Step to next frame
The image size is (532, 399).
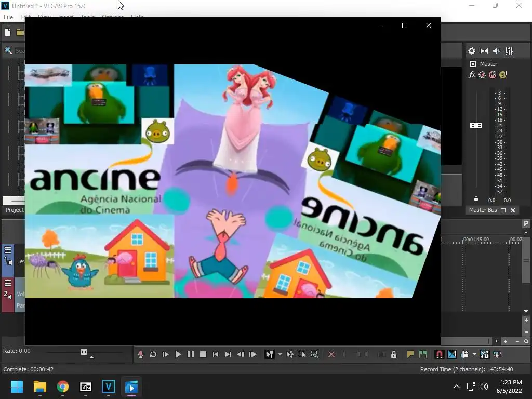[253, 354]
